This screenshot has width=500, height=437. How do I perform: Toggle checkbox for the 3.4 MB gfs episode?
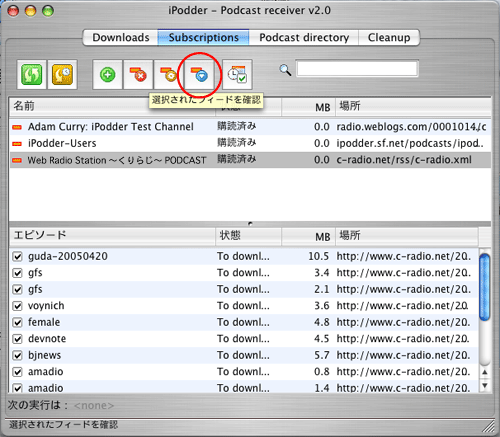pos(17,273)
